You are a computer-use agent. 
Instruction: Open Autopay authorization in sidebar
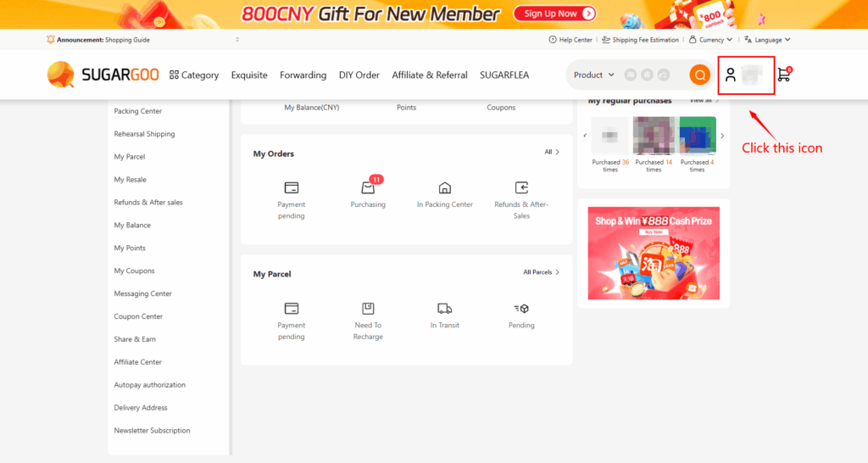click(x=149, y=385)
